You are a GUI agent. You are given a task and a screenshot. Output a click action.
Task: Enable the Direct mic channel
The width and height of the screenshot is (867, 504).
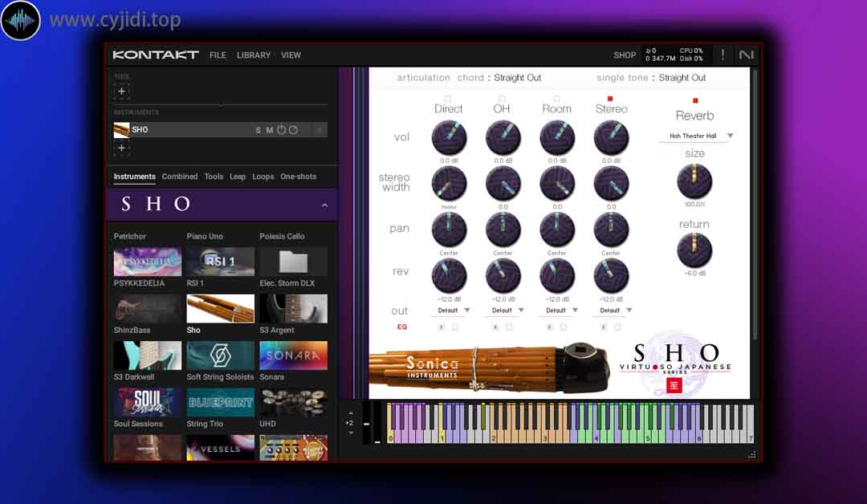pos(448,99)
